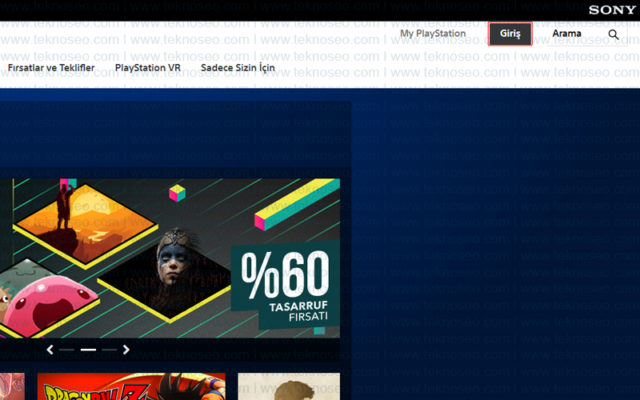Image resolution: width=640 pixels, height=400 pixels.
Task: Open the beige bear game thumbnail
Action: point(289,387)
